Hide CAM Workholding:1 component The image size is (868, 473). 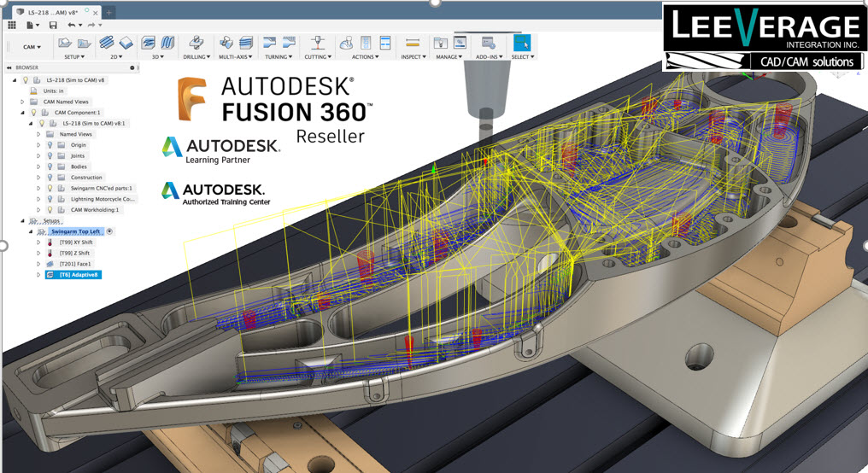[x=50, y=210]
